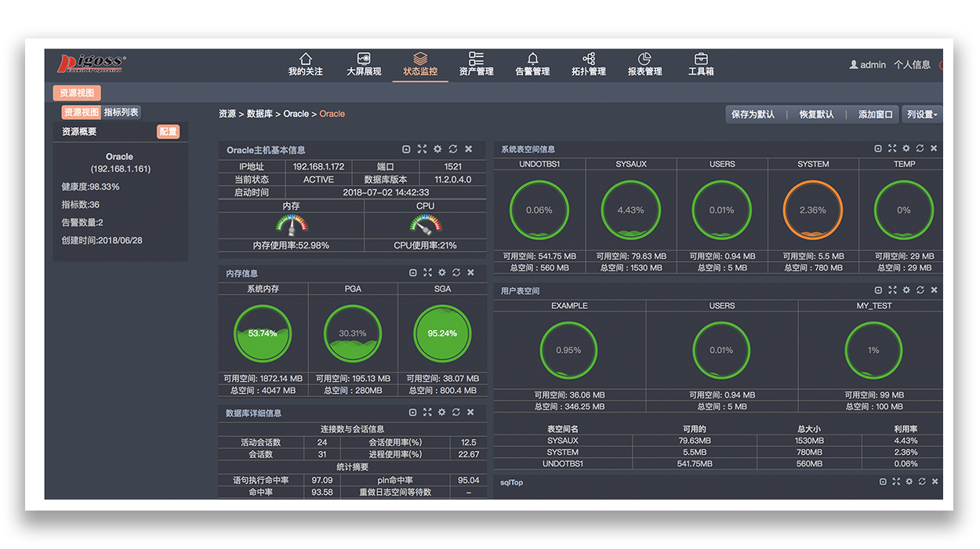Open the 列设置 dropdown

coord(922,115)
